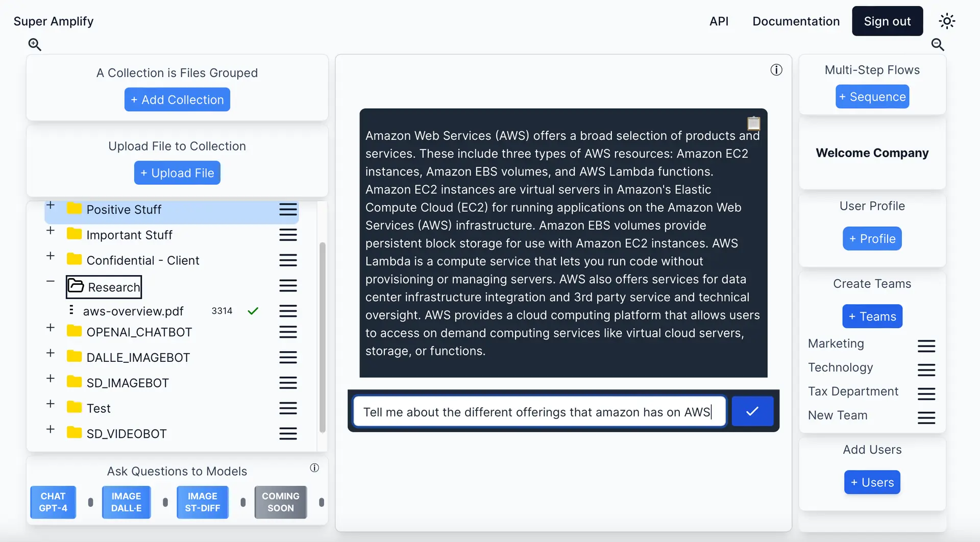This screenshot has width=980, height=542.
Task: Open the menu for the New Team entry
Action: [926, 417]
